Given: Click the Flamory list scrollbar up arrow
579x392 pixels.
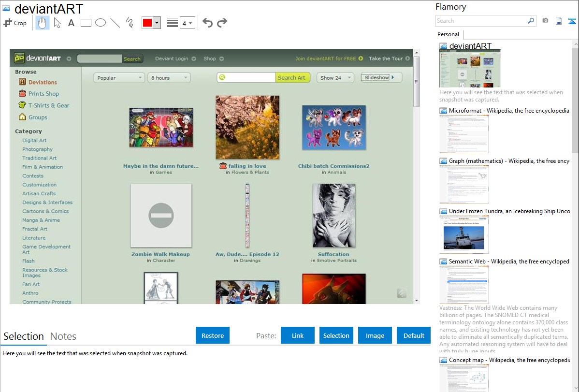Looking at the screenshot, I should [575, 44].
